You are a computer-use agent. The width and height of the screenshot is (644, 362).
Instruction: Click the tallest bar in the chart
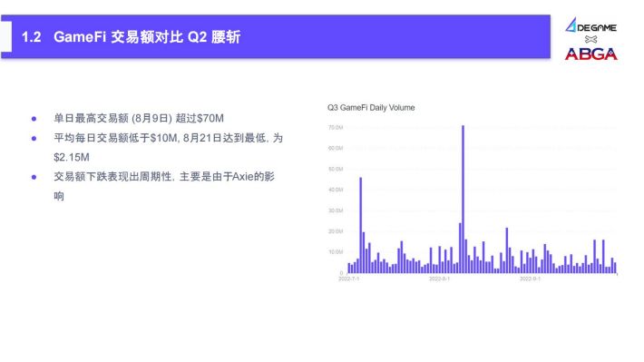(x=463, y=199)
